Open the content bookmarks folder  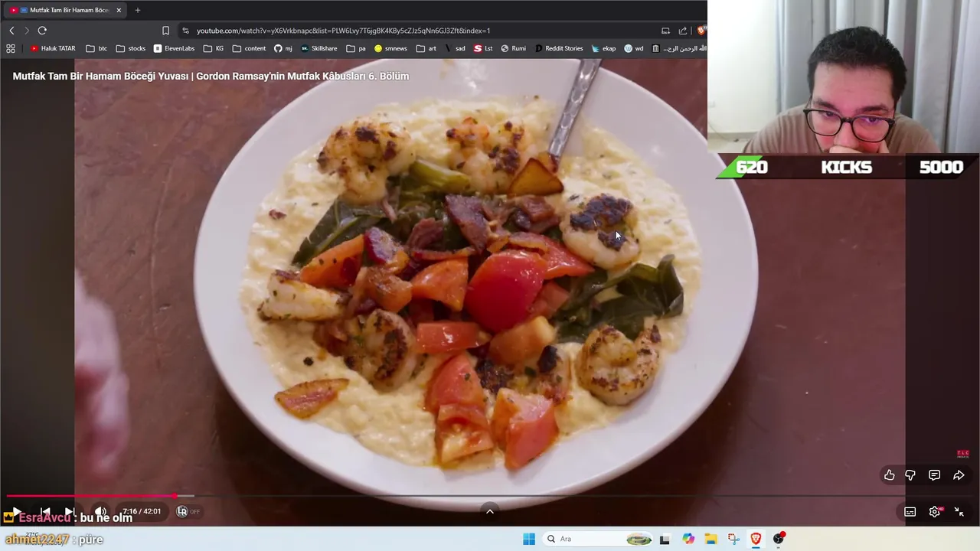[249, 48]
